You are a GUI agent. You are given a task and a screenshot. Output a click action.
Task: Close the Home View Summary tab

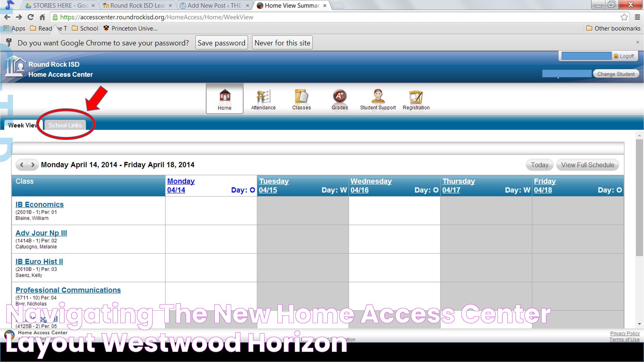click(325, 5)
